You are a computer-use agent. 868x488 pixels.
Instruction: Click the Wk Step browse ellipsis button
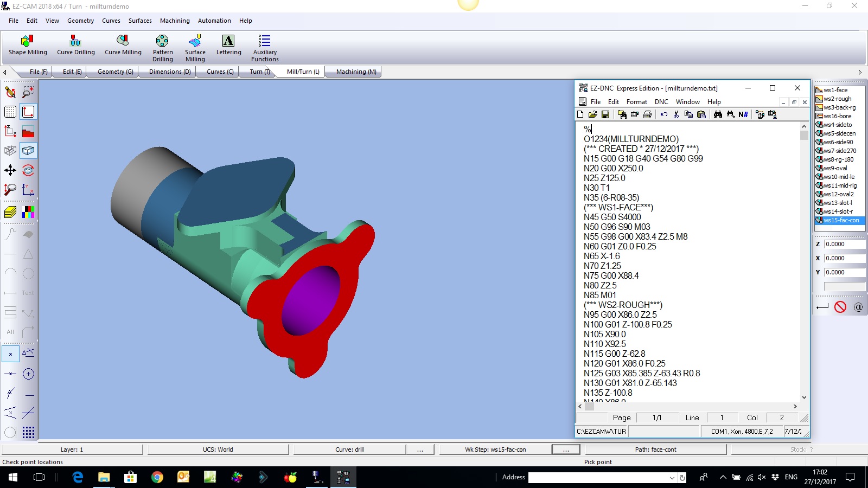pos(566,450)
